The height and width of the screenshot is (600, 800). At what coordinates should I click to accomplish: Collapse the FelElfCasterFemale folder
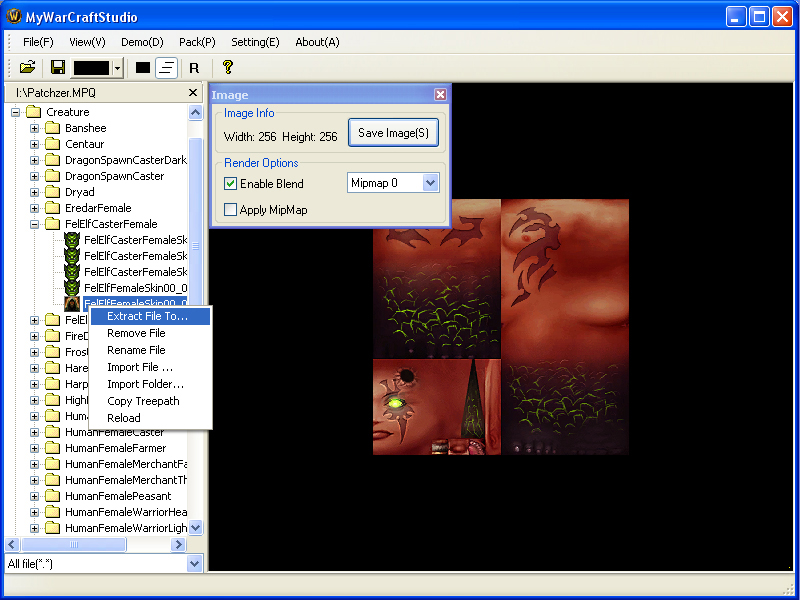click(x=34, y=224)
